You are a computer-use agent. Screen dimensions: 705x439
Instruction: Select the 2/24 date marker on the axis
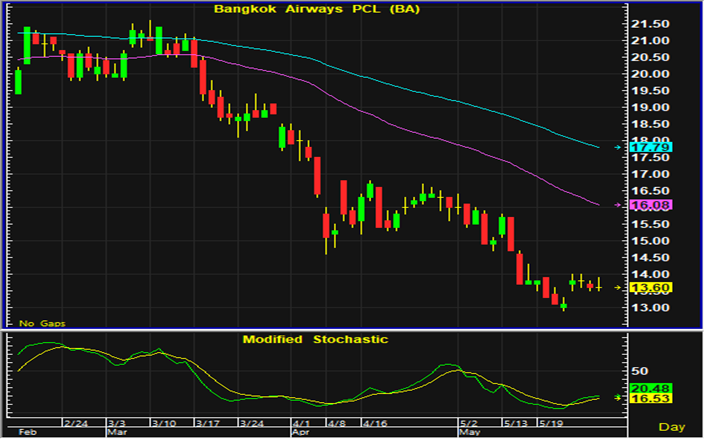(76, 423)
